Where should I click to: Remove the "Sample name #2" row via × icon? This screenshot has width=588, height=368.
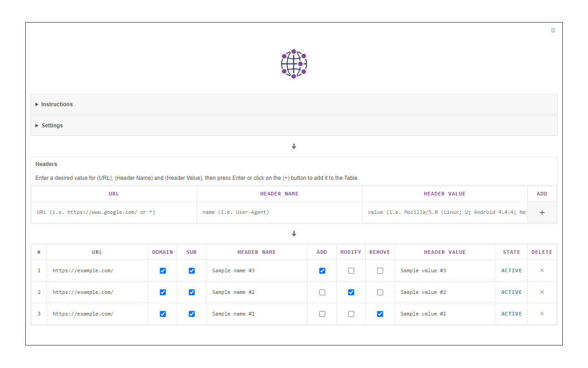pos(542,292)
